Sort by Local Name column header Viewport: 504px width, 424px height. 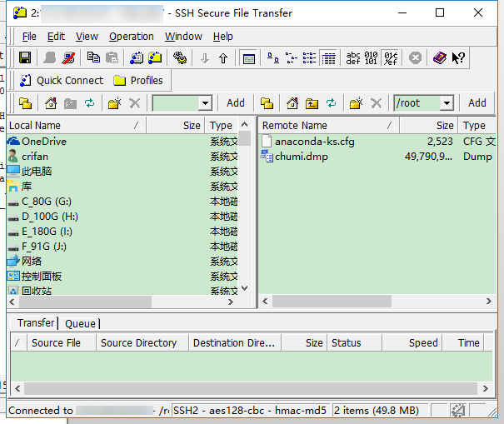coord(76,126)
